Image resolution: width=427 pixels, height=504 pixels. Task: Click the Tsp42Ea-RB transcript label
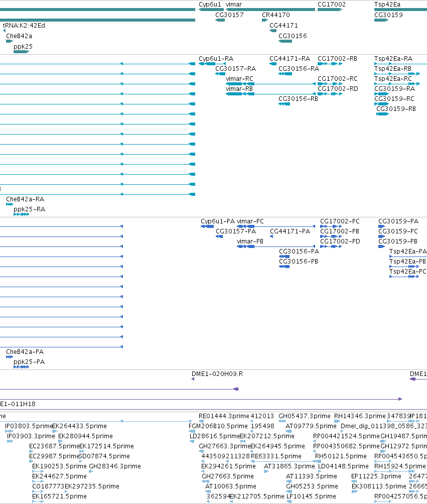pos(393,69)
